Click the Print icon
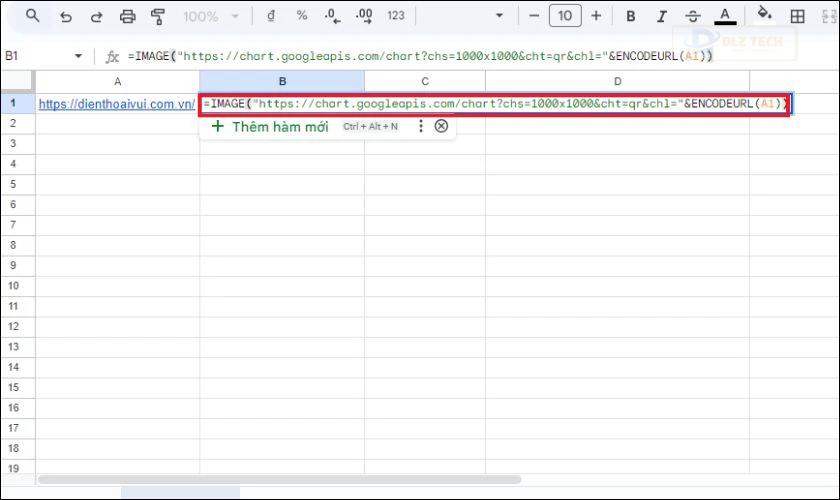The width and height of the screenshot is (840, 500). (128, 17)
